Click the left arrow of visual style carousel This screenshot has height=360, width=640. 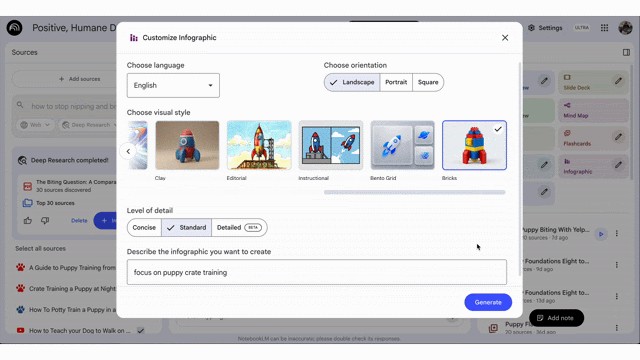pyautogui.click(x=128, y=151)
